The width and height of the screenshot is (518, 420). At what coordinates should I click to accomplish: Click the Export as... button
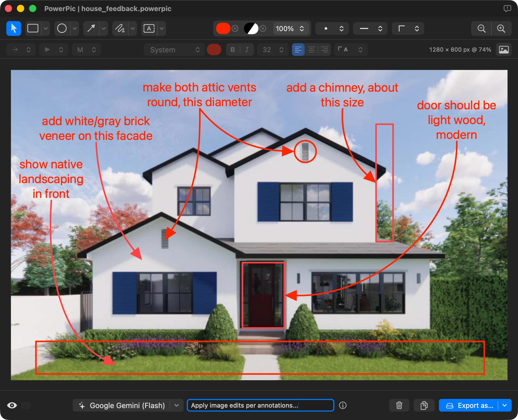click(469, 405)
